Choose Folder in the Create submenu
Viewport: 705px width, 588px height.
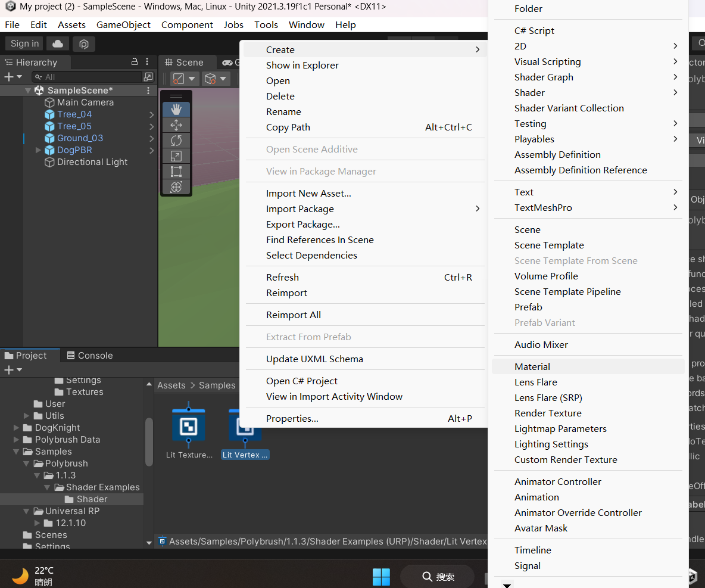pyautogui.click(x=588, y=8)
